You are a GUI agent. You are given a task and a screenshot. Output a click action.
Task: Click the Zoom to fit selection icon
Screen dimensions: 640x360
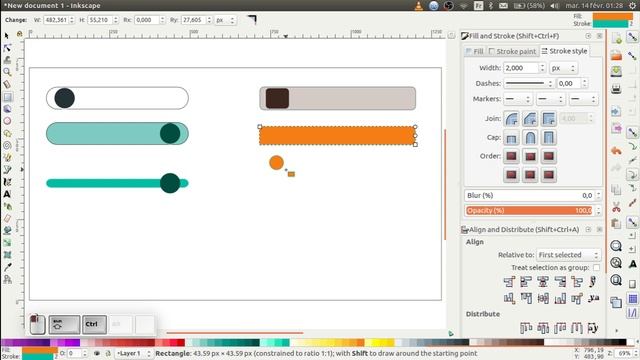point(616,246)
